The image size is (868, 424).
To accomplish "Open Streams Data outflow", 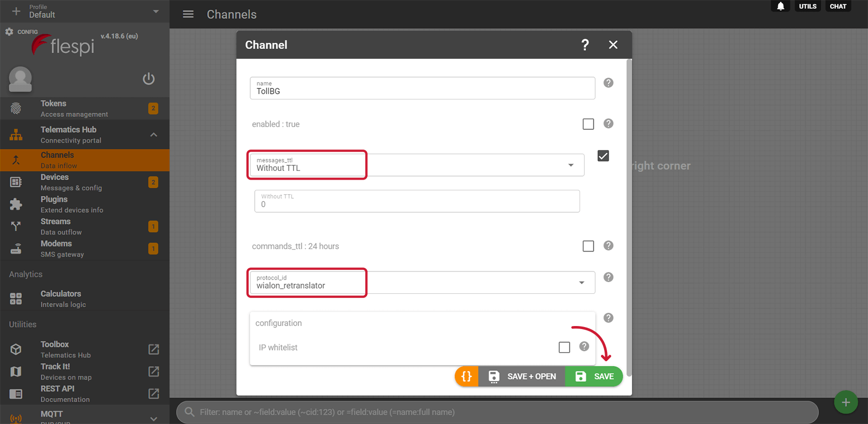I will pyautogui.click(x=84, y=227).
